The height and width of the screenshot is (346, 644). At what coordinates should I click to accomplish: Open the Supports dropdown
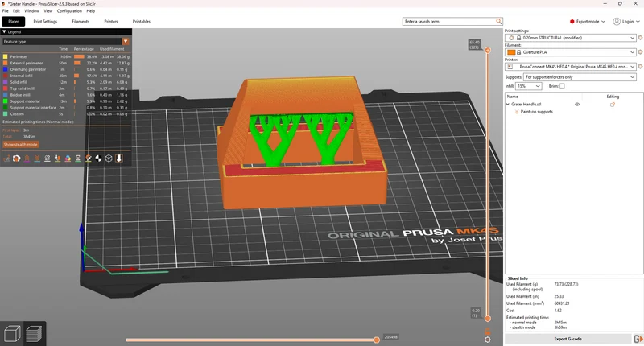point(580,77)
